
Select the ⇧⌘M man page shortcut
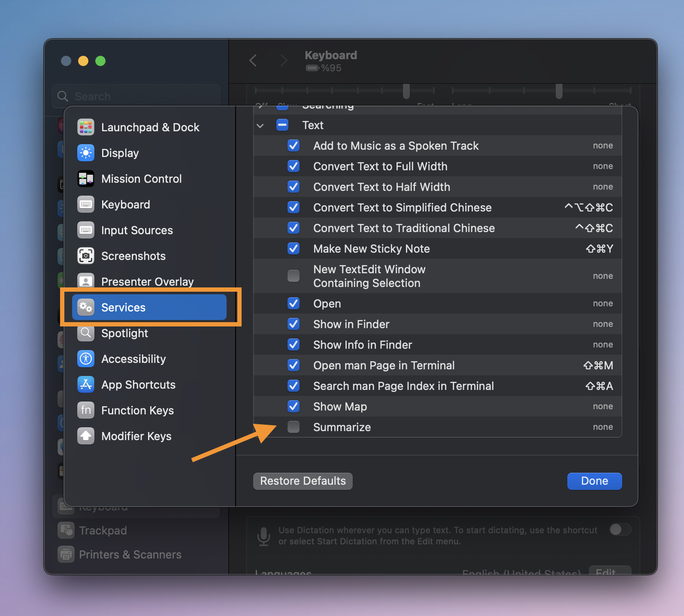pos(598,365)
